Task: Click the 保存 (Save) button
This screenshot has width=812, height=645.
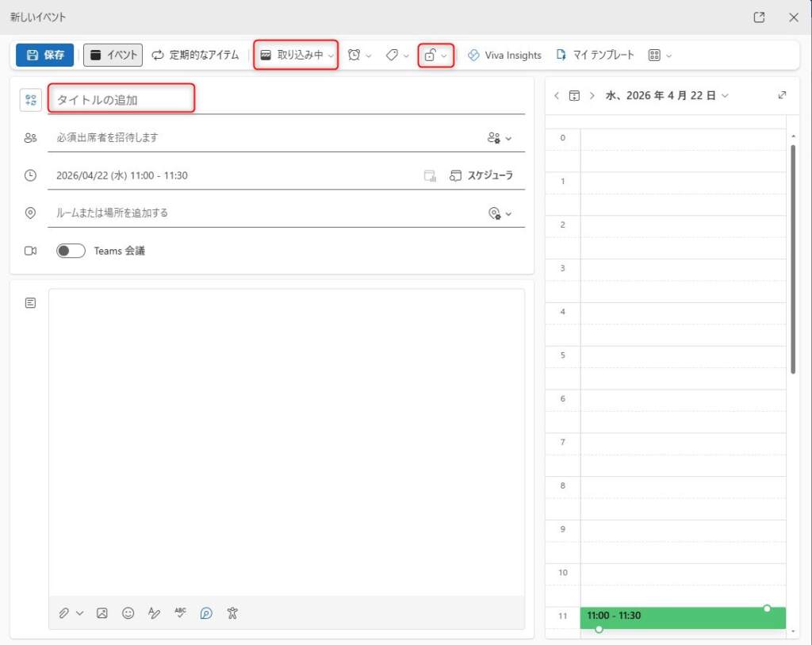Action: tap(45, 55)
